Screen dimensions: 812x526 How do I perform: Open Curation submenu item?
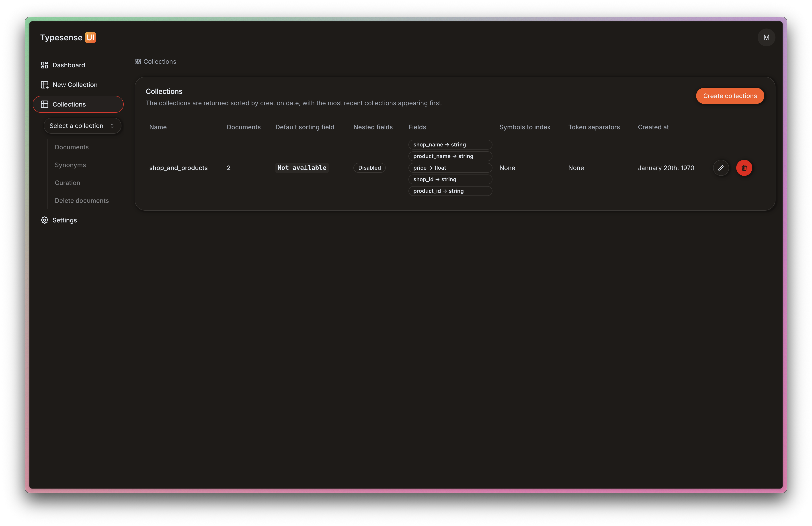(x=68, y=183)
